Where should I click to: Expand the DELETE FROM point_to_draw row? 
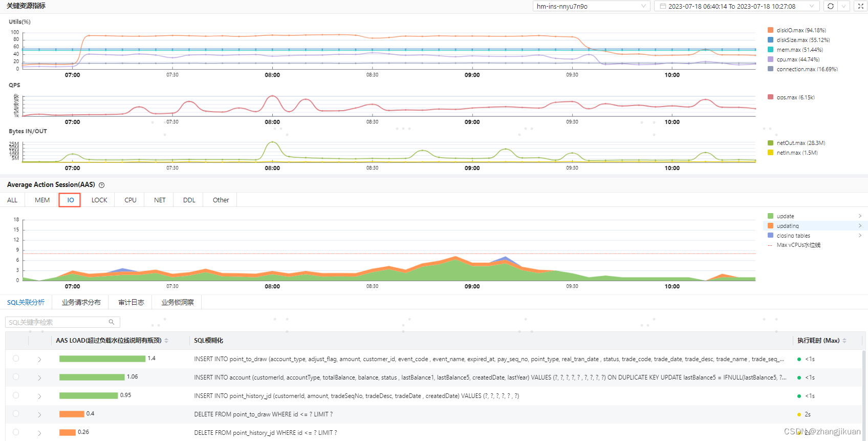click(39, 415)
